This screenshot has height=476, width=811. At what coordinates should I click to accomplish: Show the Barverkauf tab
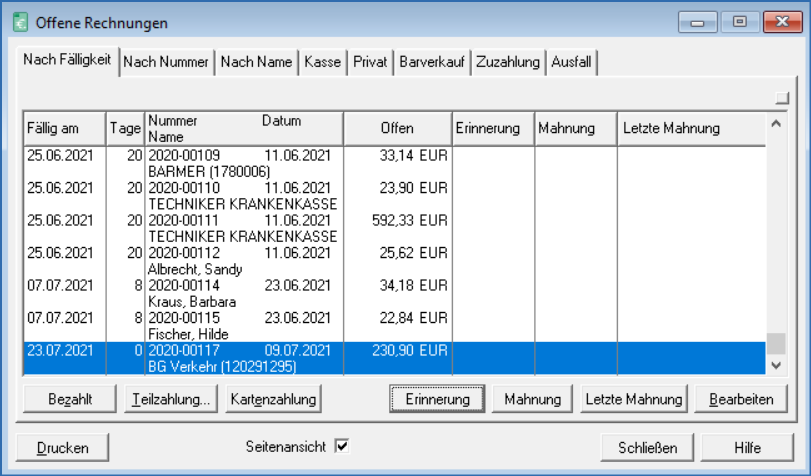(x=432, y=62)
